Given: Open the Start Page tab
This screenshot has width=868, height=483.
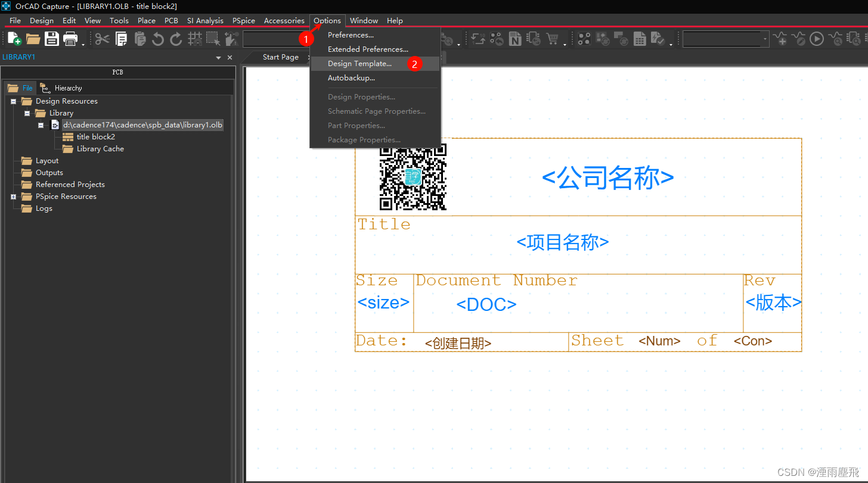Looking at the screenshot, I should tap(281, 57).
